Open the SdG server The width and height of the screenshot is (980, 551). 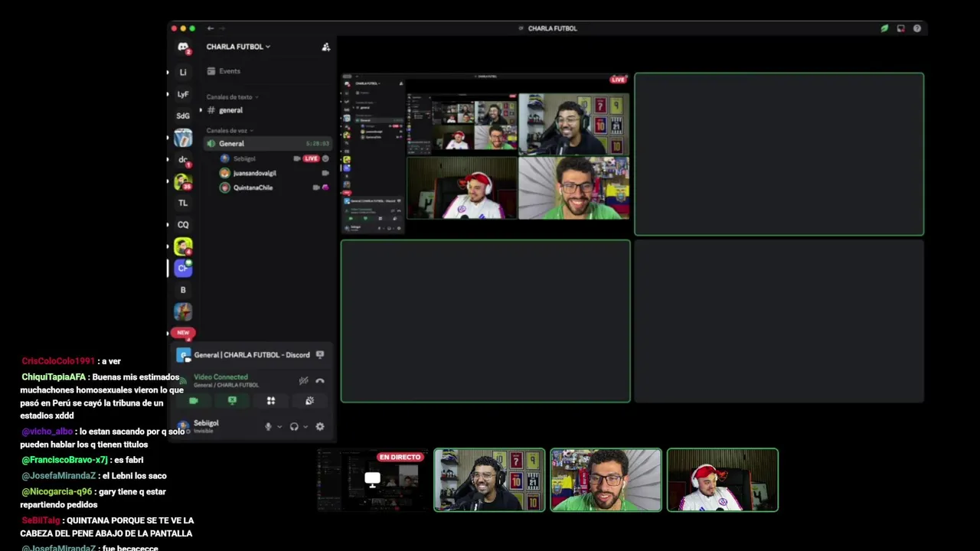click(x=183, y=116)
